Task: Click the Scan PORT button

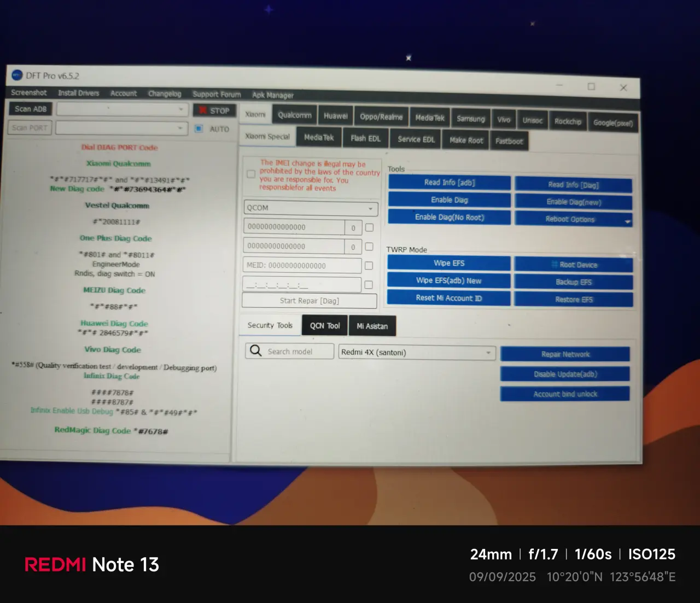Action: coord(30,128)
